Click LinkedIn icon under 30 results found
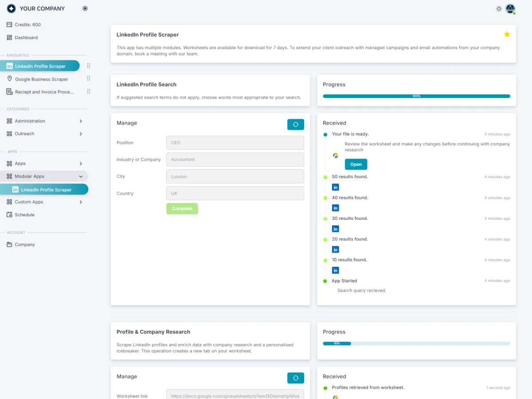532x399 pixels. coord(336,229)
